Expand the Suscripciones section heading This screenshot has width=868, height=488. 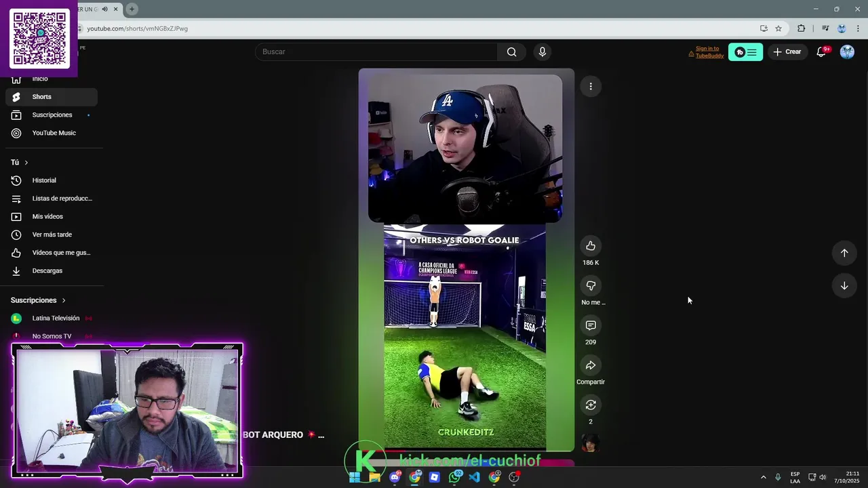point(38,300)
